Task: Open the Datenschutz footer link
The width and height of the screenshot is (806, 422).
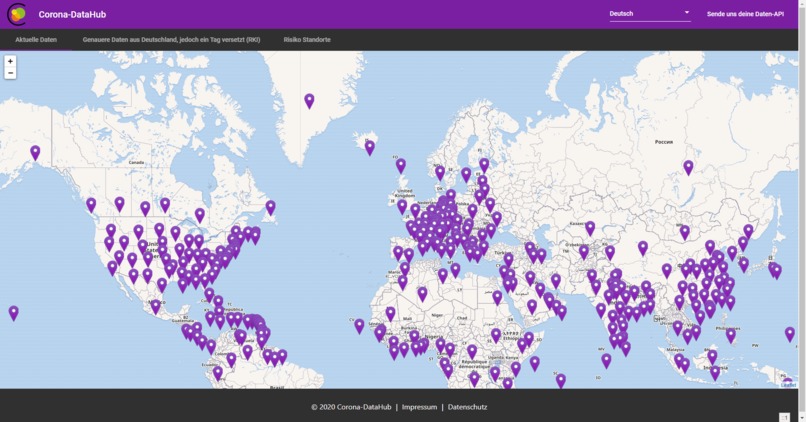Action: pos(467,407)
